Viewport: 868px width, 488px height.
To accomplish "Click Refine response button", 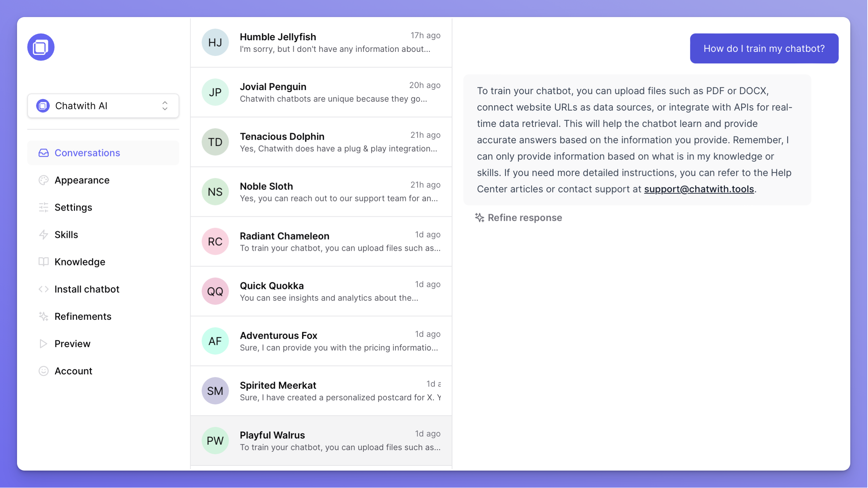I will point(519,218).
